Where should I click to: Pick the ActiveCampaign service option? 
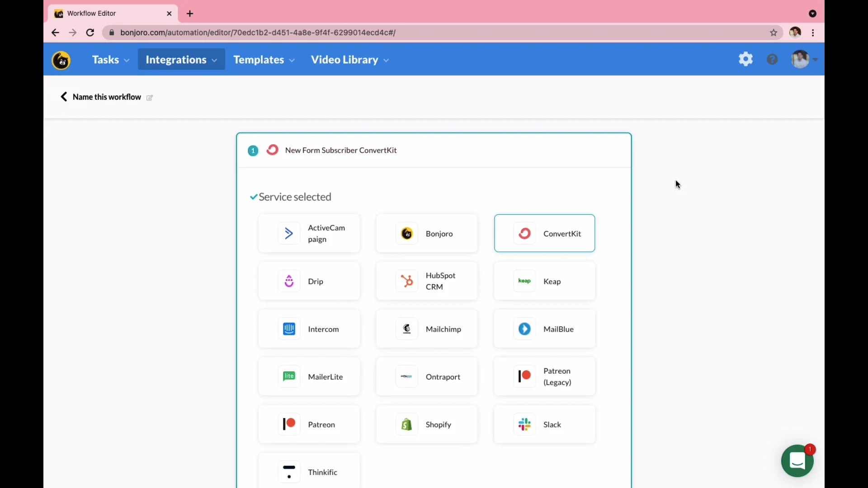(309, 233)
